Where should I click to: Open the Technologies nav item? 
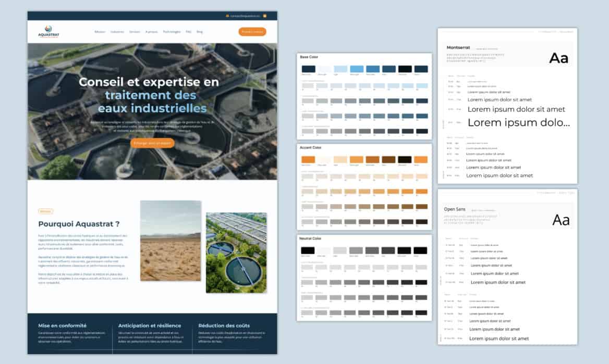172,32
